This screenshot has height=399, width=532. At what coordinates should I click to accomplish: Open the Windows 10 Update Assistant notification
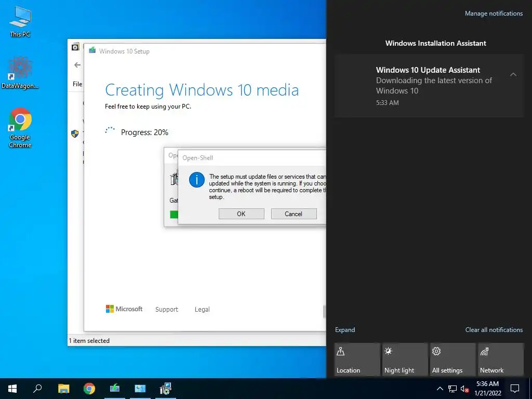click(429, 86)
